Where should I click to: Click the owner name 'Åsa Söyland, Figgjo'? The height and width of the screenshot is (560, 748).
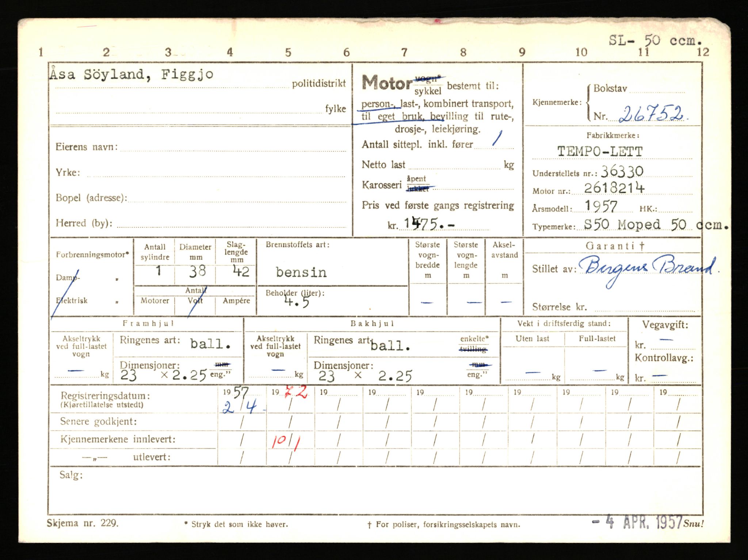[131, 74]
